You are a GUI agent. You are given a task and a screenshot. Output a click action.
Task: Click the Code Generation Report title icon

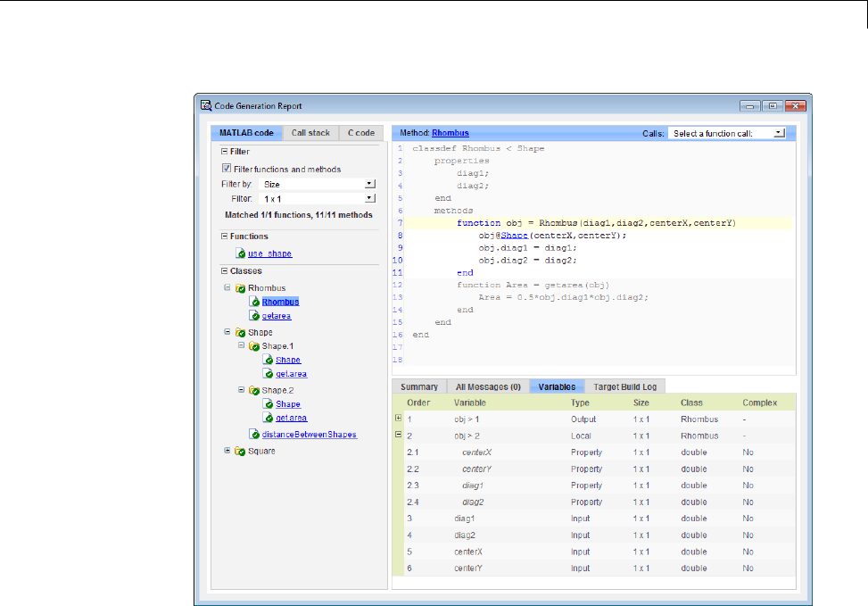coord(206,105)
